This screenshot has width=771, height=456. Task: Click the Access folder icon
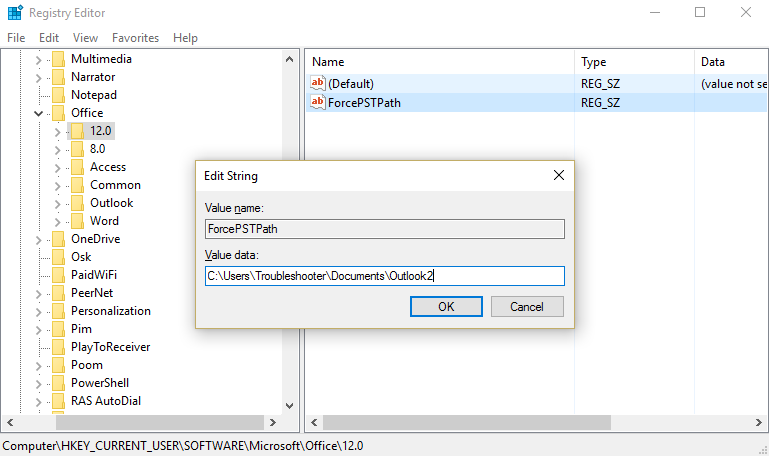pos(77,167)
